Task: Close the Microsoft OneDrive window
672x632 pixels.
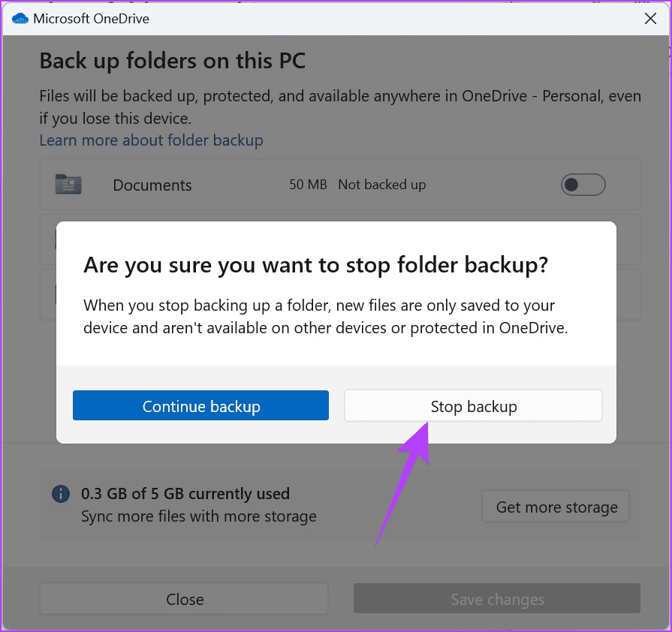Action: (650, 19)
